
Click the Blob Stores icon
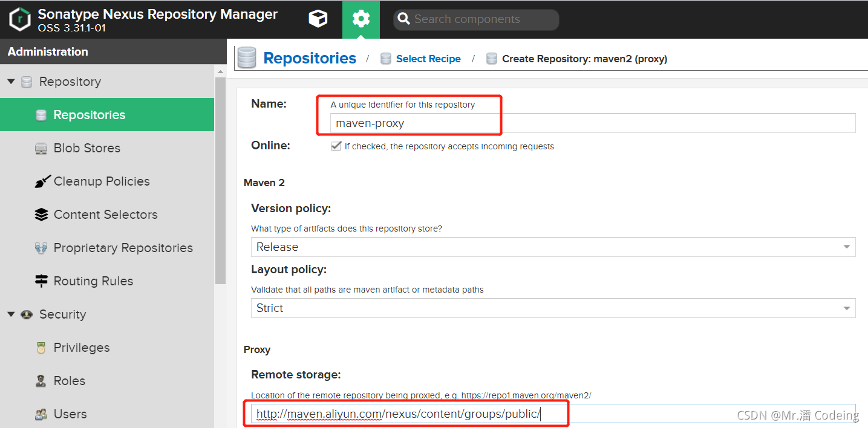[x=41, y=148]
